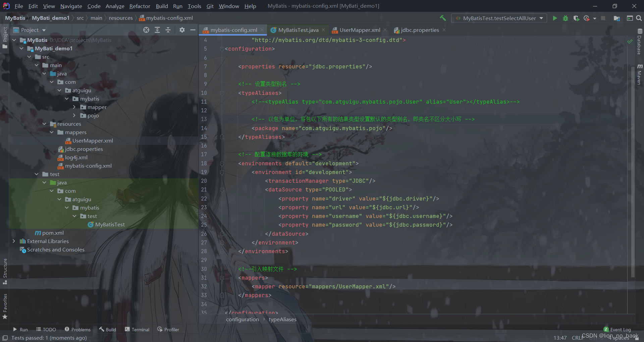Start debugging with the bug icon
Screen dimensions: 644x342
tap(566, 18)
